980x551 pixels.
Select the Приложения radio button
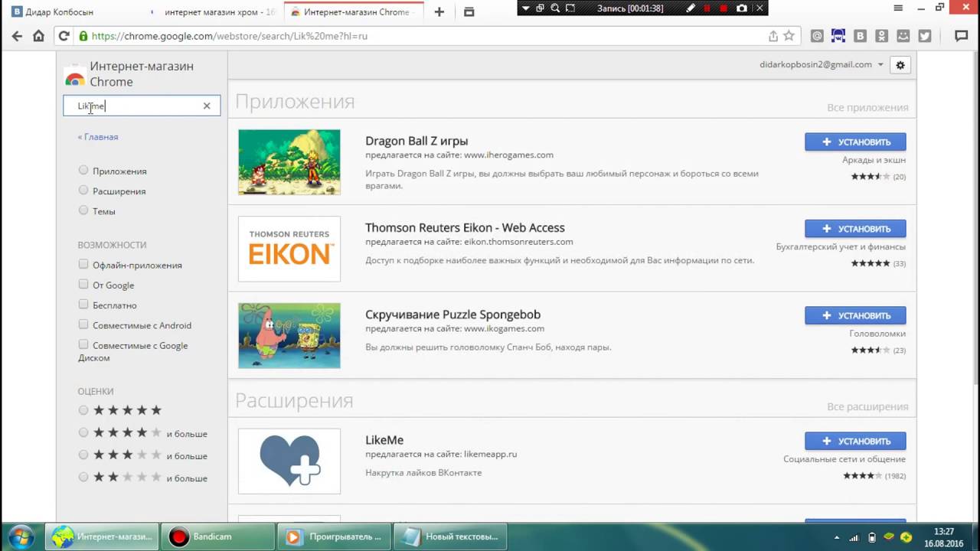(x=83, y=170)
